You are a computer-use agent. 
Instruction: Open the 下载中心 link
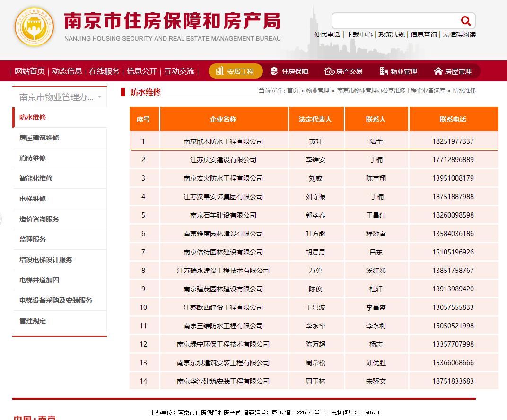(359, 35)
